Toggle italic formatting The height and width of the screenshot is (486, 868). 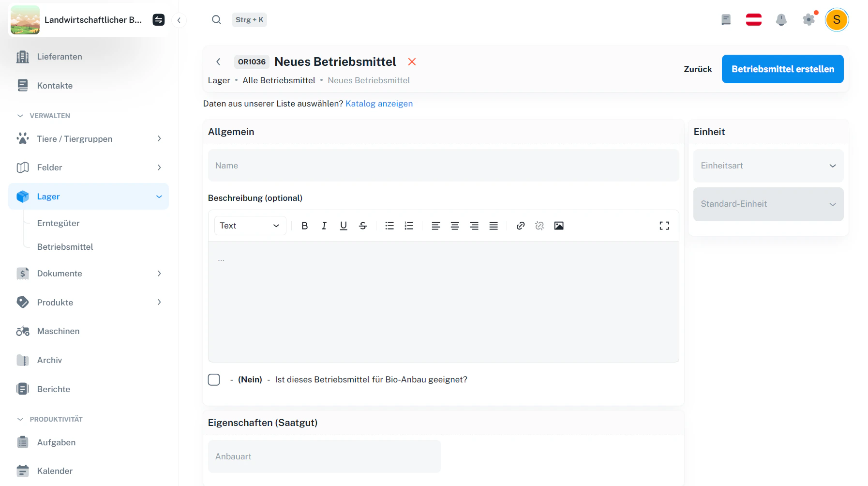(324, 226)
